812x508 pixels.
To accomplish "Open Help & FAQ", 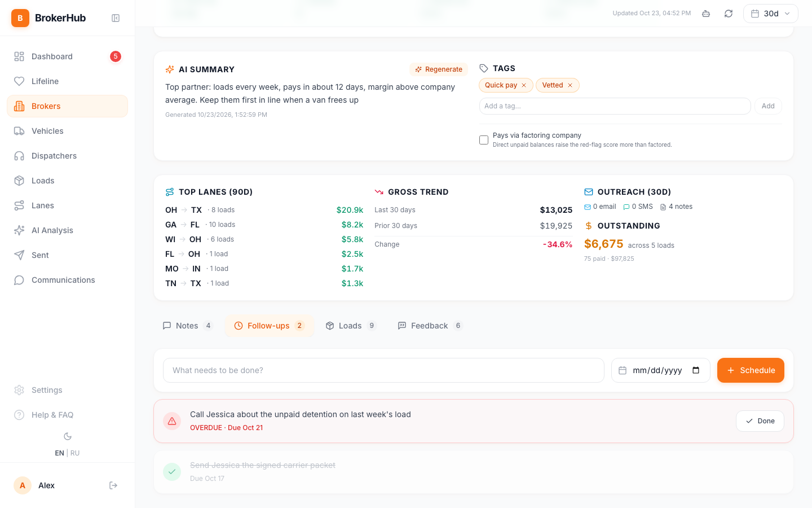I will click(68, 415).
